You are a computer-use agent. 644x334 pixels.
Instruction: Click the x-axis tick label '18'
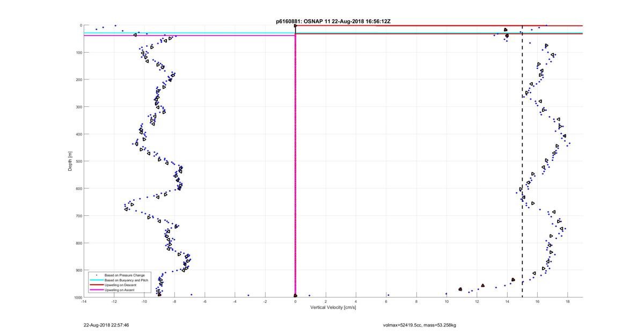coord(567,301)
